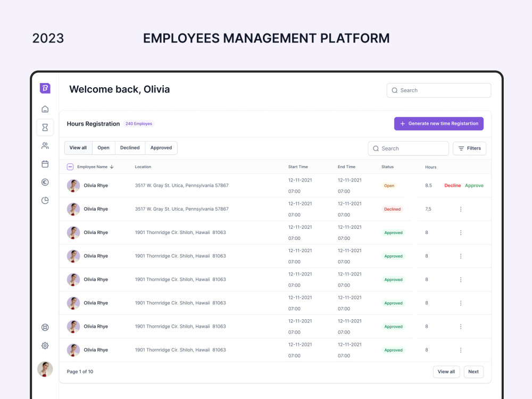Viewport: 532px width, 399px height.
Task: Open three-dot menu for Declined 7,5 row
Action: click(x=461, y=209)
